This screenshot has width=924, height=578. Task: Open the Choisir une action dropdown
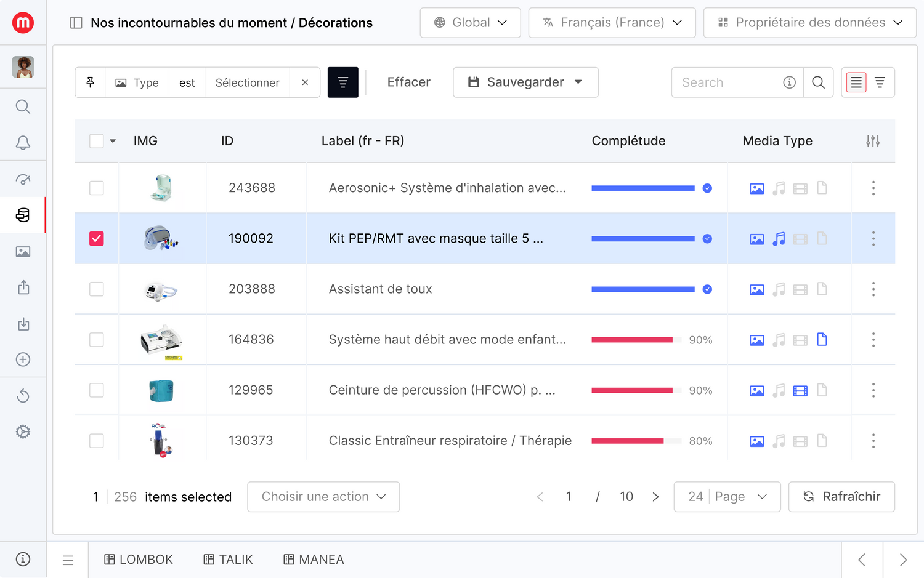pos(323,497)
